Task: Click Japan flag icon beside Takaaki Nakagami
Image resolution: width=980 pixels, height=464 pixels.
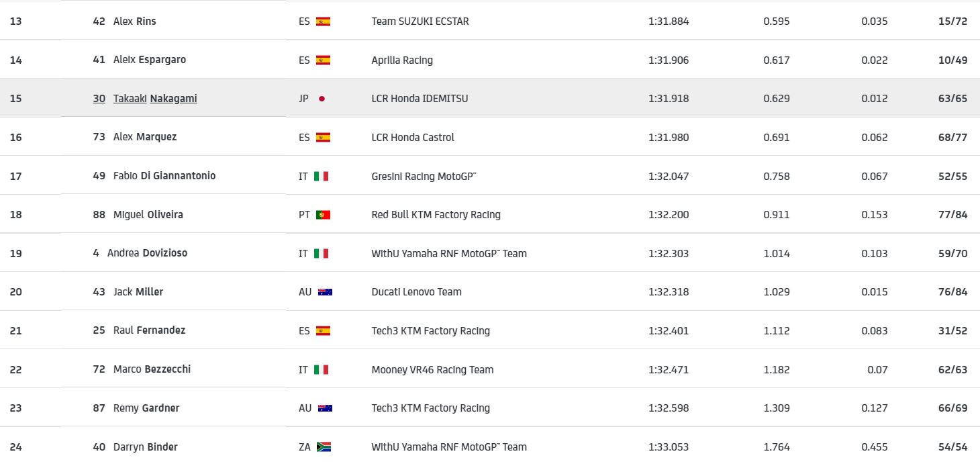Action: [322, 99]
